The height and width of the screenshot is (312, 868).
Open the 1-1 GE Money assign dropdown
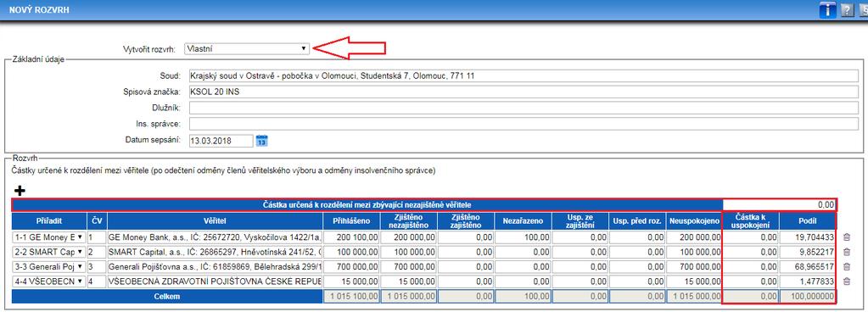[x=49, y=237]
